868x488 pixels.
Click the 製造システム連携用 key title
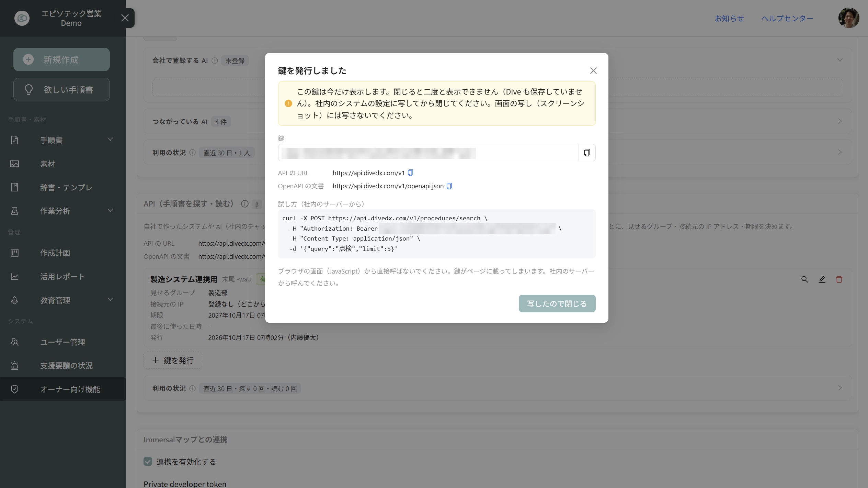point(184,279)
